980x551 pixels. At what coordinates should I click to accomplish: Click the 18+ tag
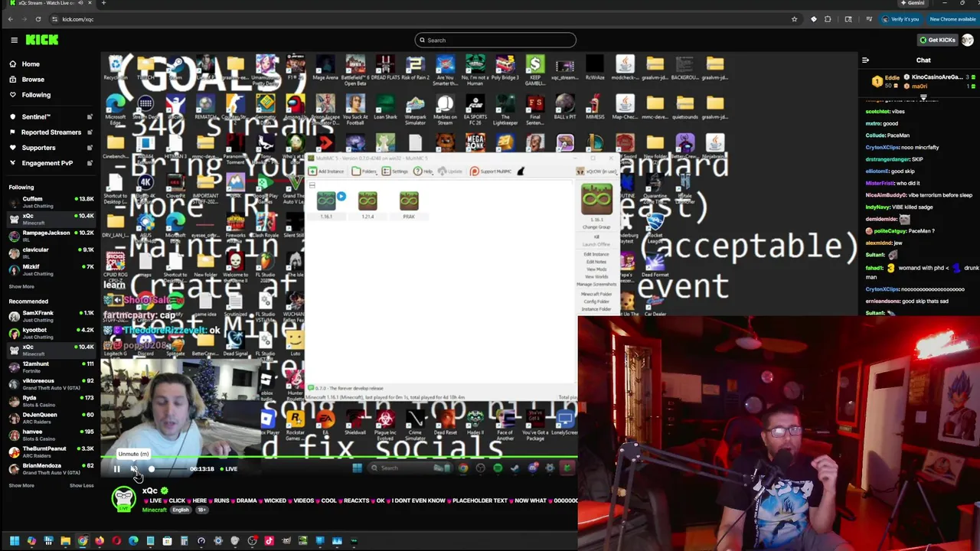coord(201,510)
